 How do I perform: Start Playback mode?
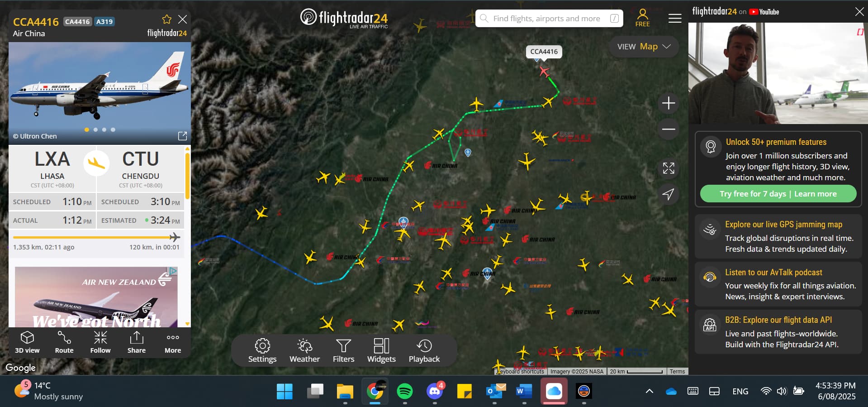coord(424,351)
